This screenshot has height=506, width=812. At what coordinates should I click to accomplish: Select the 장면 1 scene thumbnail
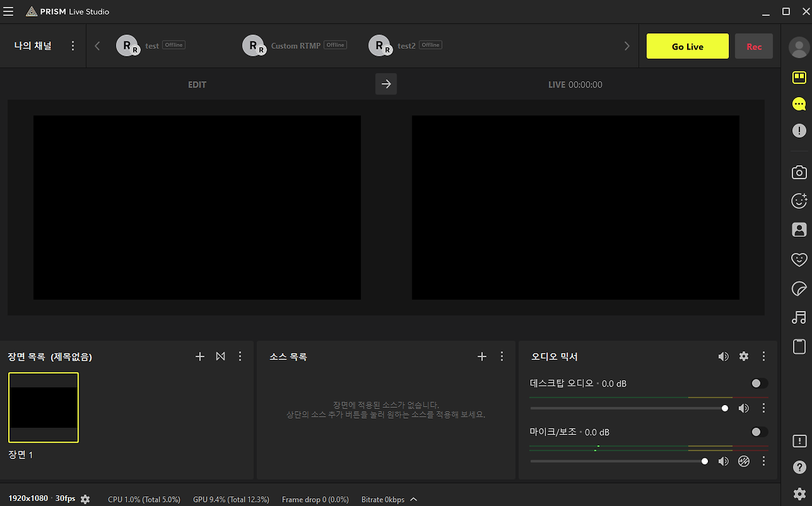[43, 408]
